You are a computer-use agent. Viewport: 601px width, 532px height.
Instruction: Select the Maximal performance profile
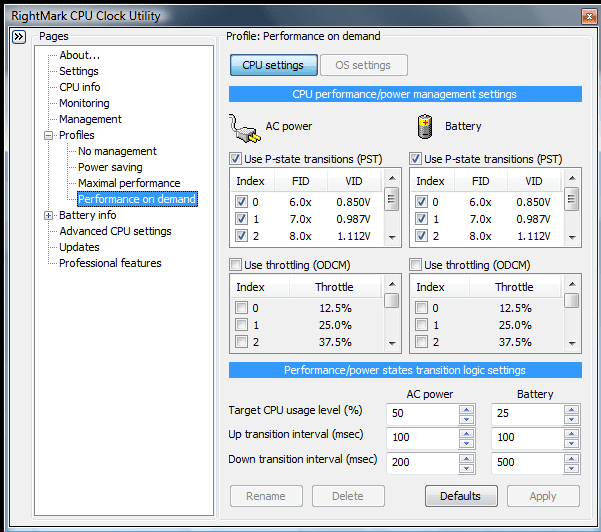129,183
